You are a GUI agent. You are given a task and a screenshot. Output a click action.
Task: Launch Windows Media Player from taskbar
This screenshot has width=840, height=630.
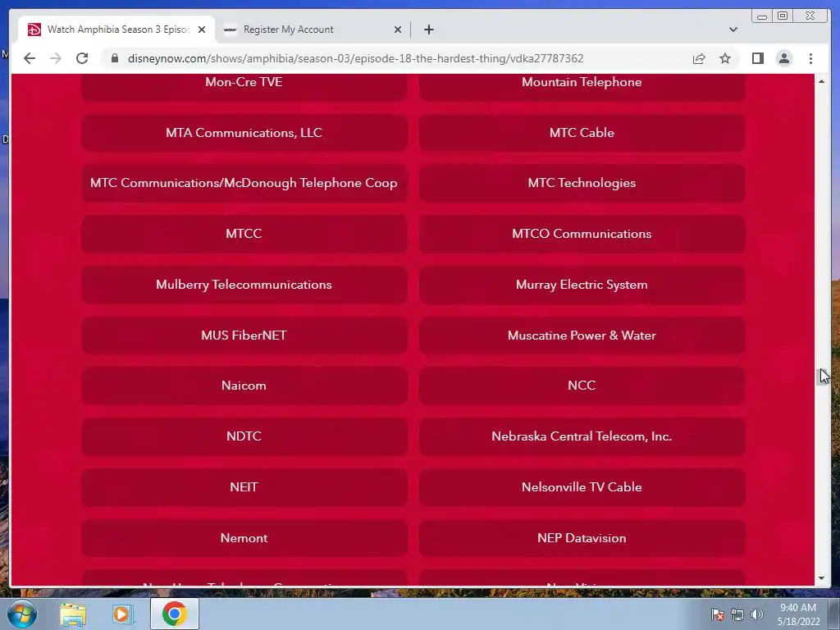pos(123,614)
